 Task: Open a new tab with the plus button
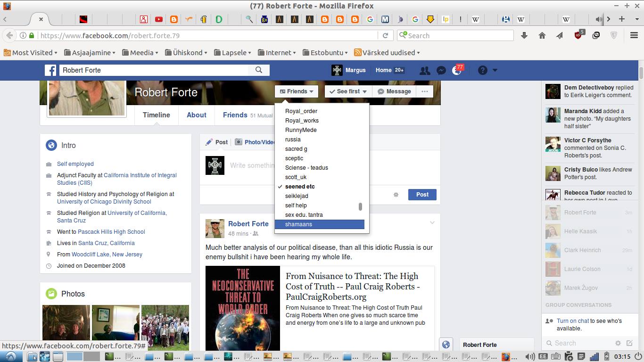click(622, 19)
